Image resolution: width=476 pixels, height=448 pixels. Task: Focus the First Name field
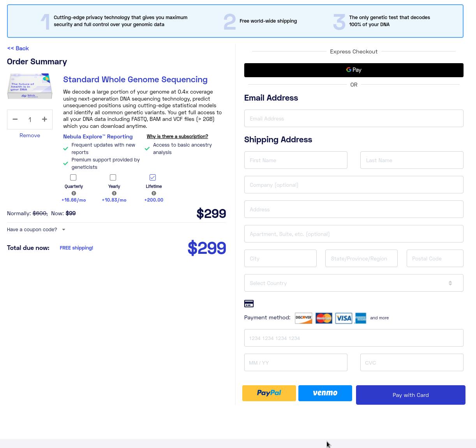click(x=296, y=160)
